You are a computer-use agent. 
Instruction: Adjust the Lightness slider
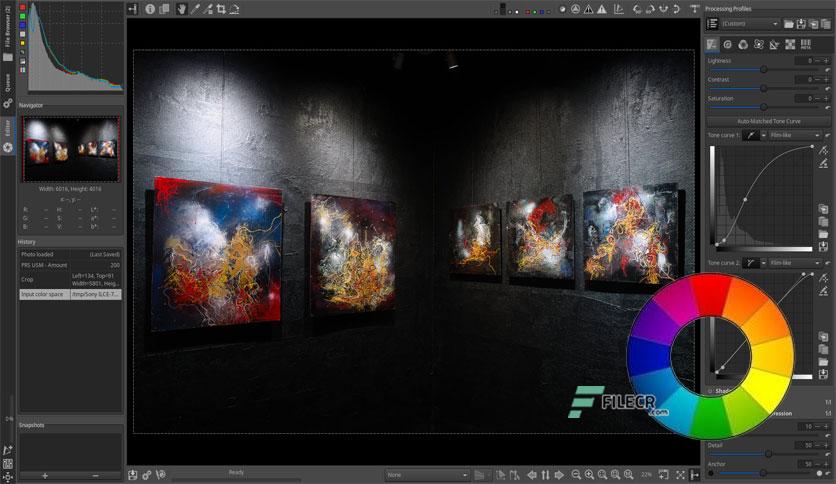click(763, 70)
